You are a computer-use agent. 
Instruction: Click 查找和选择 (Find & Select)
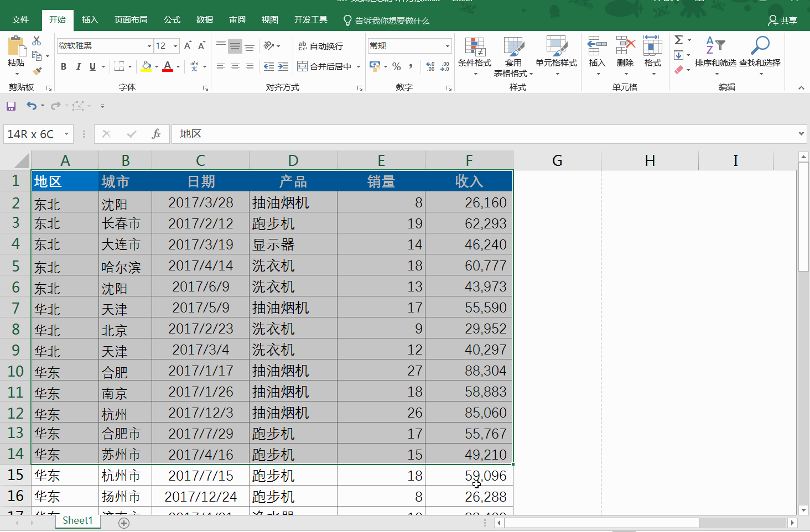[x=760, y=56]
